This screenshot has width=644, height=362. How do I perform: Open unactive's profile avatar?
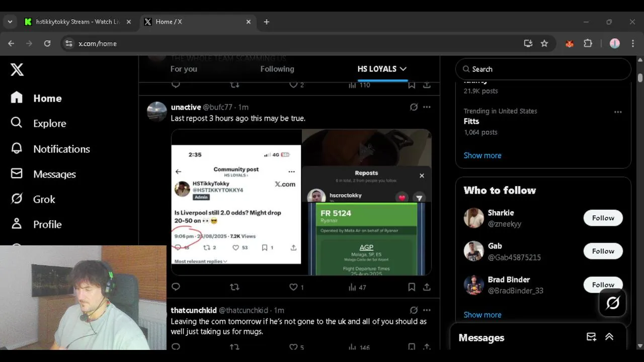(x=157, y=112)
